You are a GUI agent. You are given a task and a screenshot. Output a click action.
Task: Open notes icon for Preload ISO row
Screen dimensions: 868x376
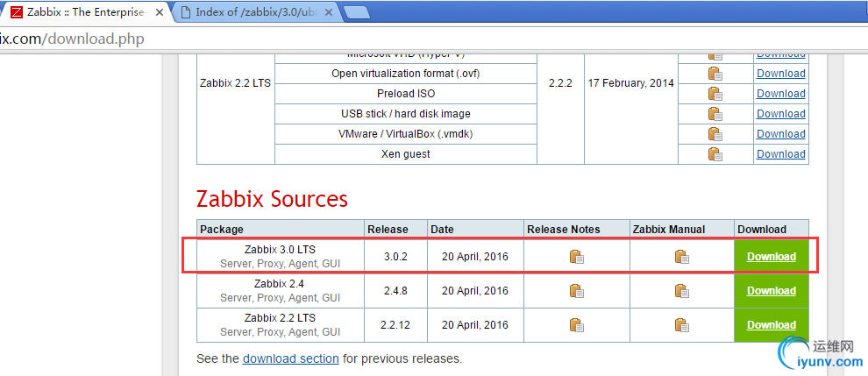click(x=715, y=94)
